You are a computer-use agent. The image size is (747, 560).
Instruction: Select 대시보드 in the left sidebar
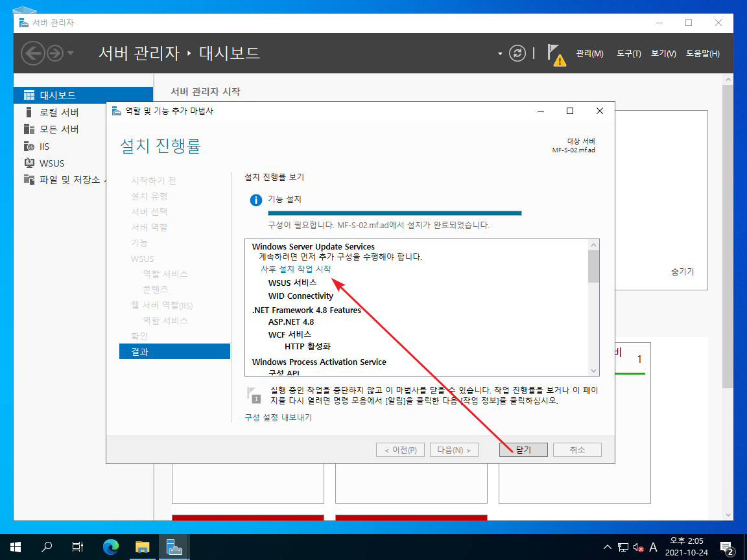tap(84, 95)
